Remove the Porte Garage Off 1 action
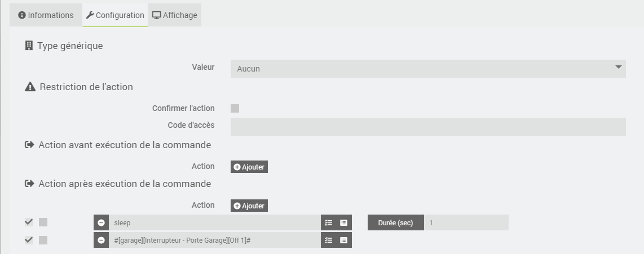Viewport: 644px width, 254px height. [101, 240]
